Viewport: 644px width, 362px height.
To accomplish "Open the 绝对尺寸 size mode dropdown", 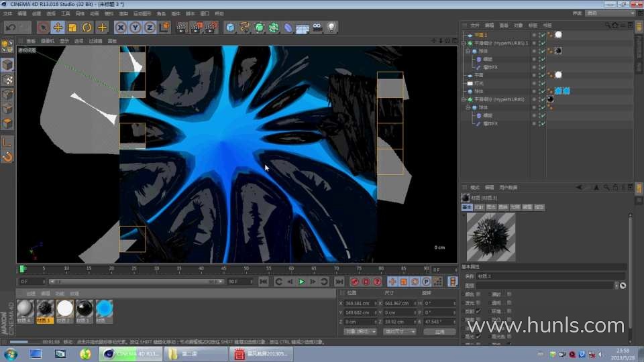I will point(398,331).
